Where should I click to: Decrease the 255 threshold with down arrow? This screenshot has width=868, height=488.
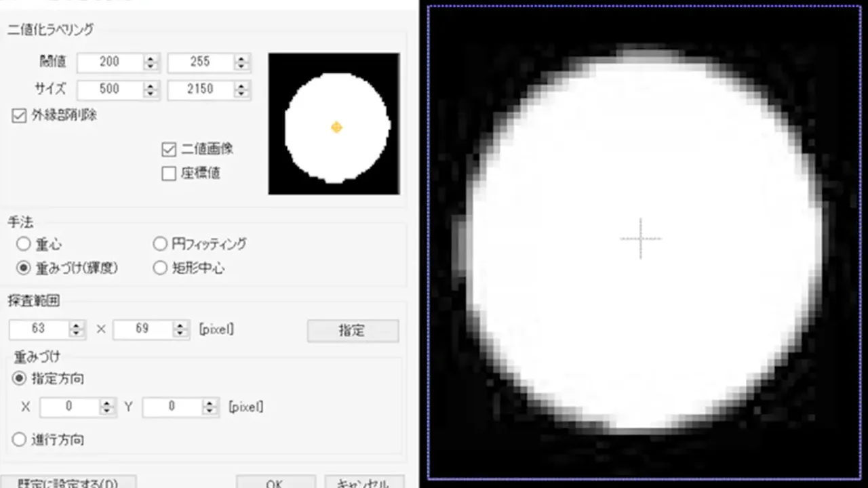point(241,66)
